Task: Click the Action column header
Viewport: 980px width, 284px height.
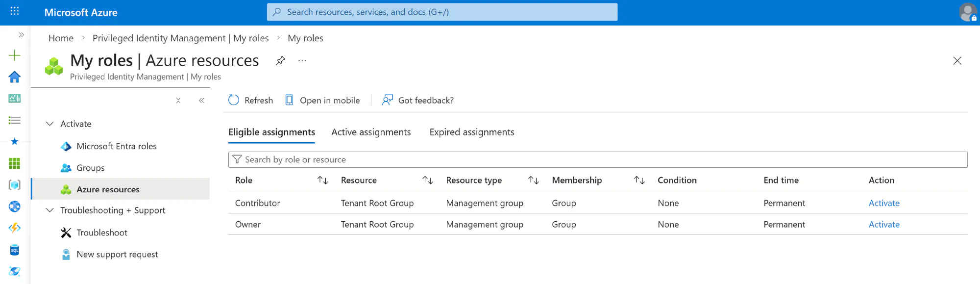Action: click(x=882, y=180)
